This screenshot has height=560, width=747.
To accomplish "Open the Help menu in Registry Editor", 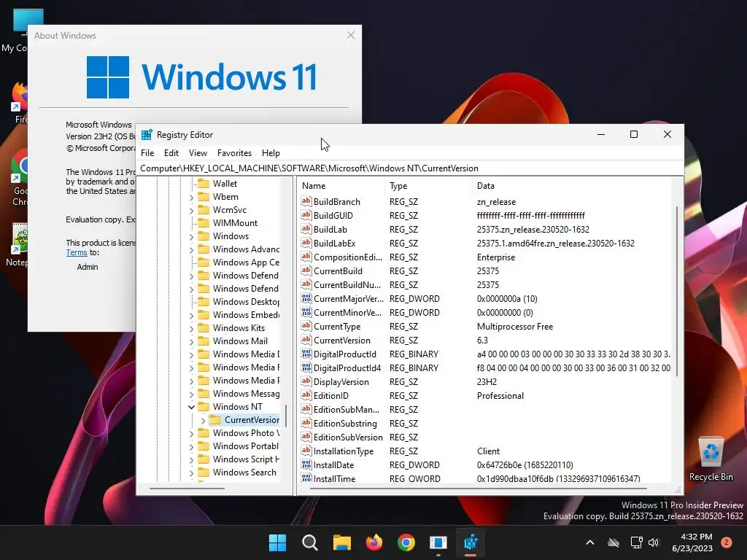I will 271,153.
